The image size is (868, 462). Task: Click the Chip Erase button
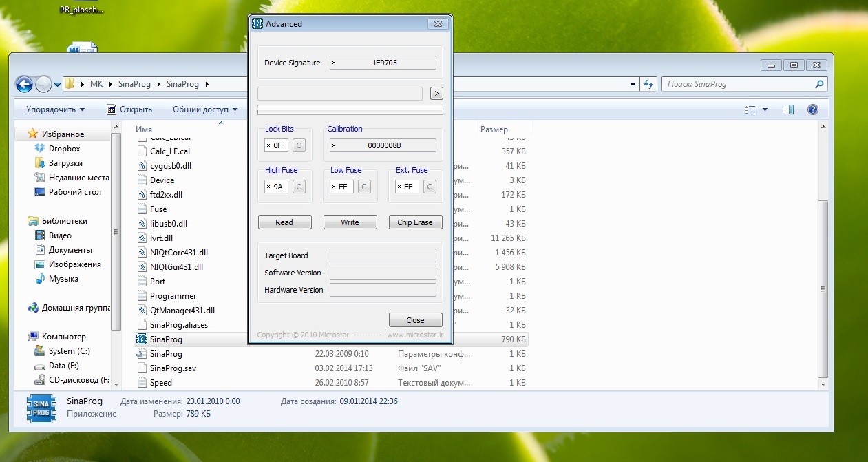pos(415,222)
